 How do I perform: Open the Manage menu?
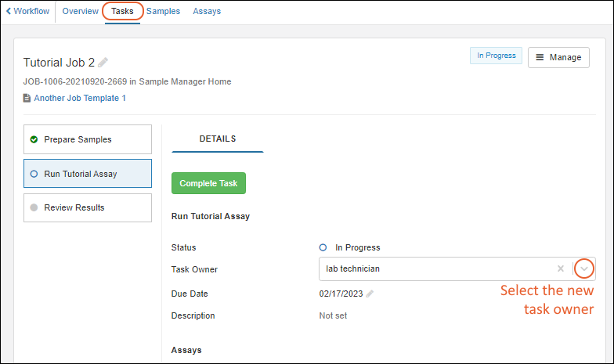558,57
